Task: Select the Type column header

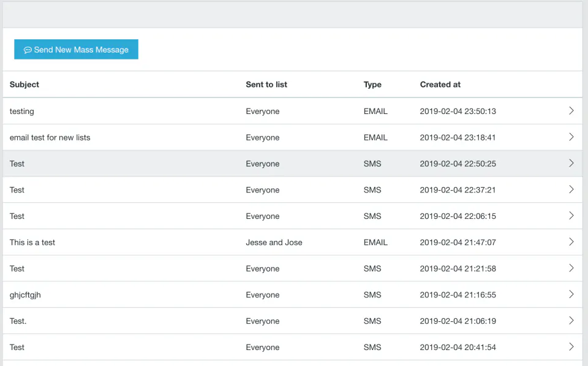Action: tap(372, 84)
